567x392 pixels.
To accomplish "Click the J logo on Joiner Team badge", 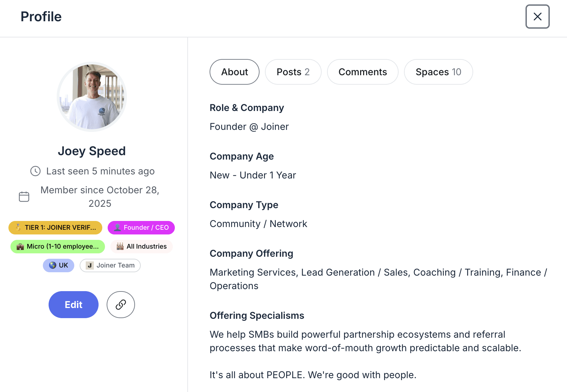I will [90, 265].
